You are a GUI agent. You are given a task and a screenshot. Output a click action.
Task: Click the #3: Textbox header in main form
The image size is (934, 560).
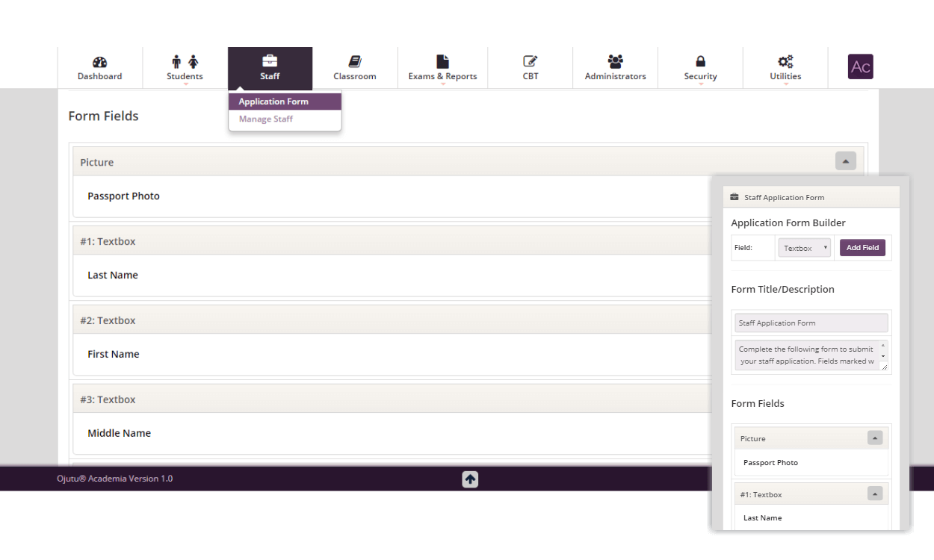click(108, 400)
